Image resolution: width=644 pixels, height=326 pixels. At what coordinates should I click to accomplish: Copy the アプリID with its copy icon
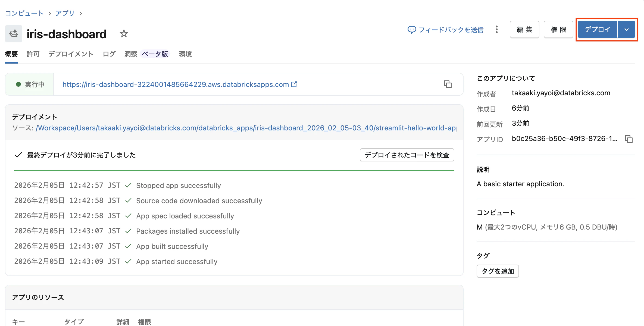pyautogui.click(x=629, y=139)
